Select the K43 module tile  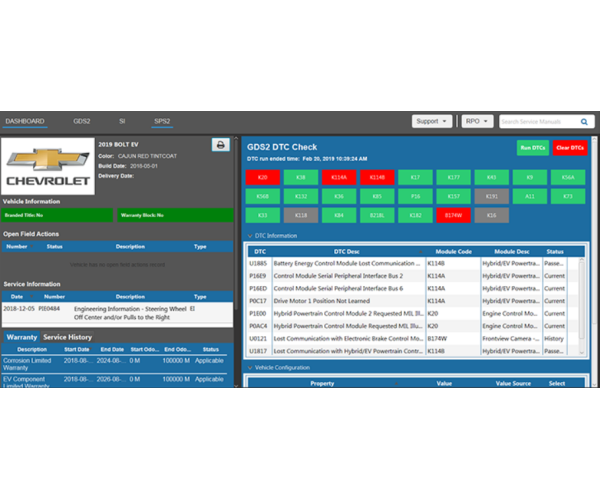pos(492,178)
